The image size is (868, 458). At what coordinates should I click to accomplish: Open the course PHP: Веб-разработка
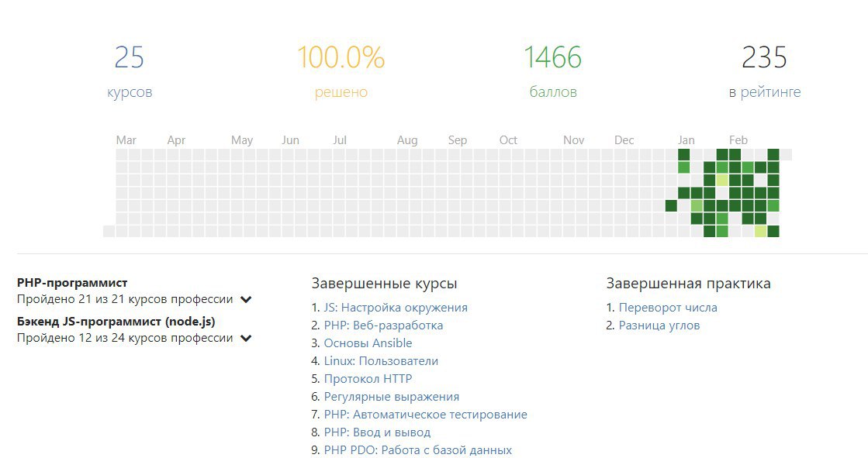383,325
